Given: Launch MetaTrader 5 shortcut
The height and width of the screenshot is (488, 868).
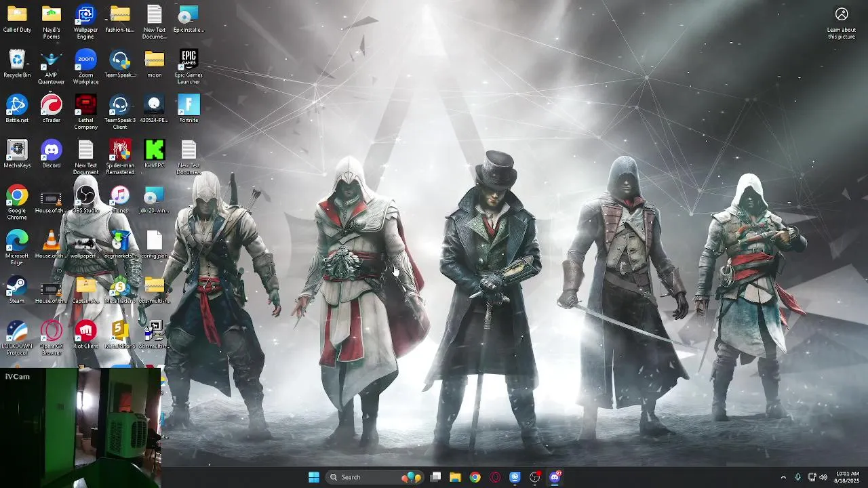Looking at the screenshot, I should (x=120, y=291).
